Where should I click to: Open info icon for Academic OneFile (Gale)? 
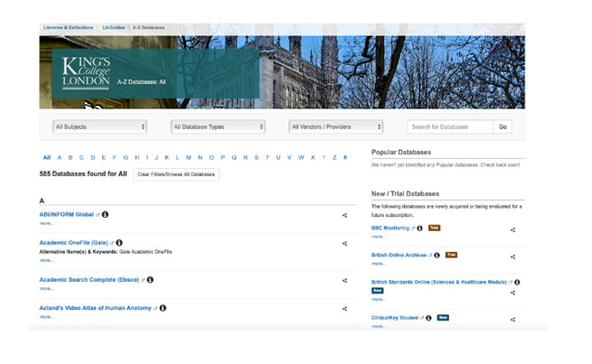119,243
